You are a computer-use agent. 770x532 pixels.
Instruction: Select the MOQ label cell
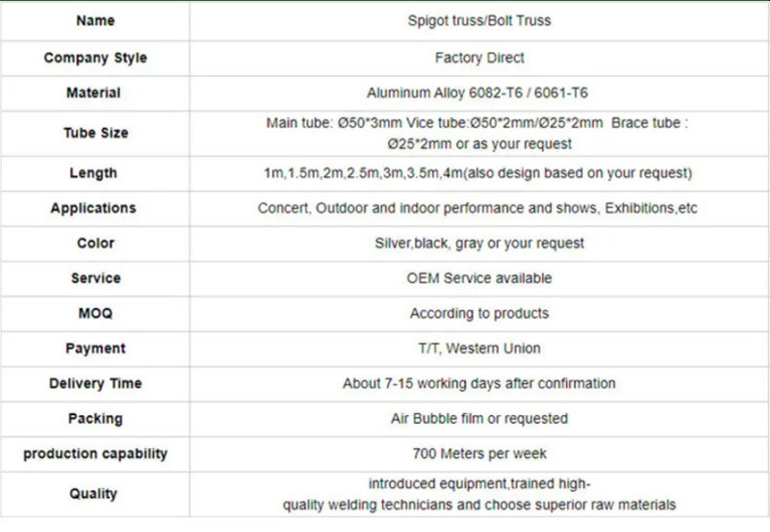pyautogui.click(x=96, y=314)
